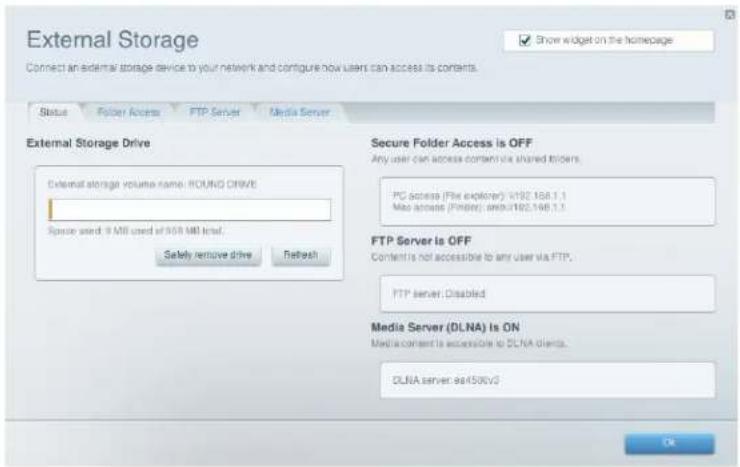740x467 pixels.
Task: Click the storage usage bar field
Action: tap(190, 210)
